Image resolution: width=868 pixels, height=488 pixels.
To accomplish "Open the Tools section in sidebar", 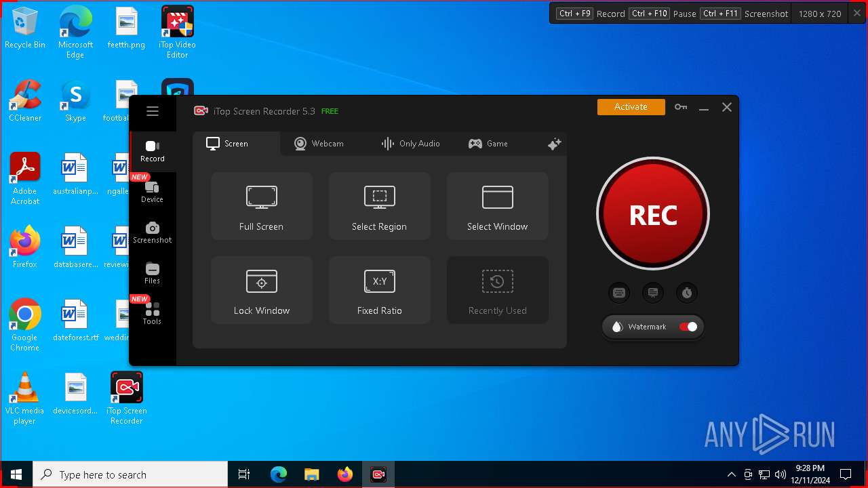I will pyautogui.click(x=153, y=314).
